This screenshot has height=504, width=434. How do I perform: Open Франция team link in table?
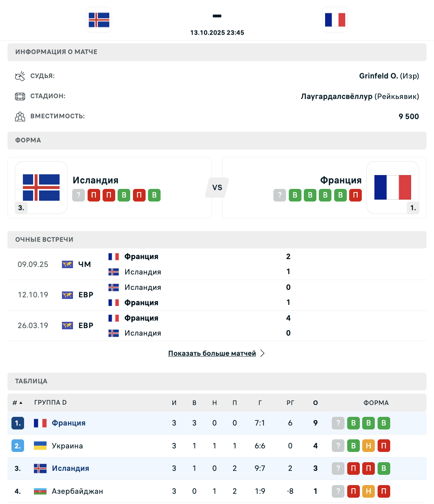pyautogui.click(x=69, y=423)
